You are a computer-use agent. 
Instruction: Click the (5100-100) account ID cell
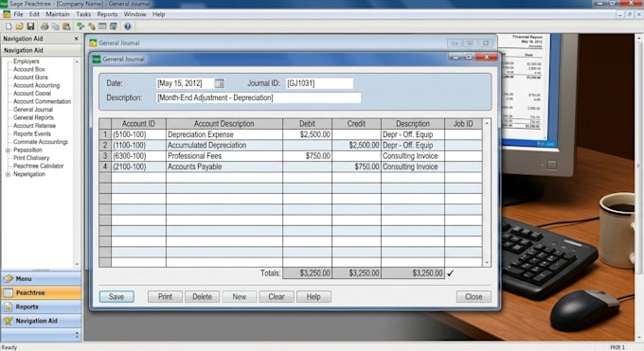[138, 134]
